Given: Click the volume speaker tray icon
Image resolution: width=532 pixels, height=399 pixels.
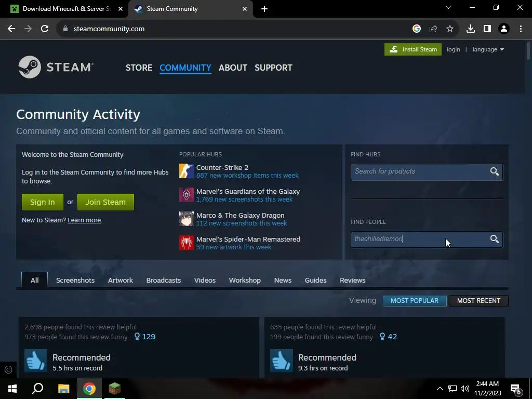Looking at the screenshot, I should [x=465, y=389].
